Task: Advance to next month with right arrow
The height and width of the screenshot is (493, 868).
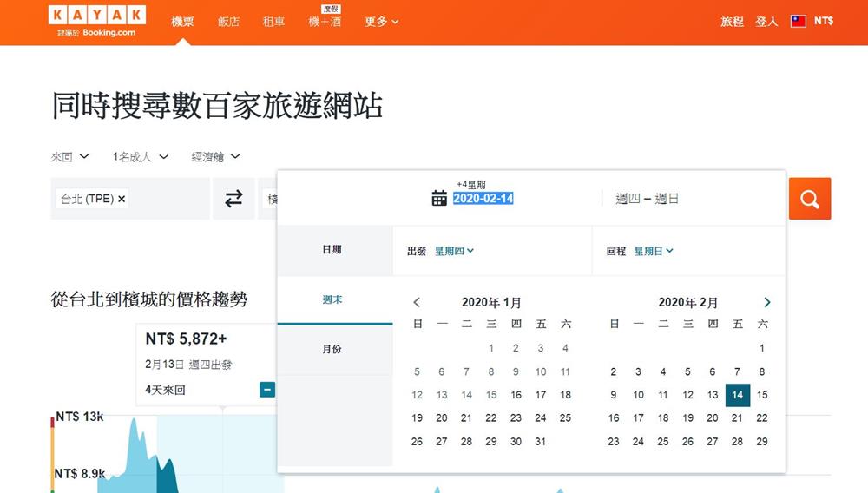Action: pos(766,303)
